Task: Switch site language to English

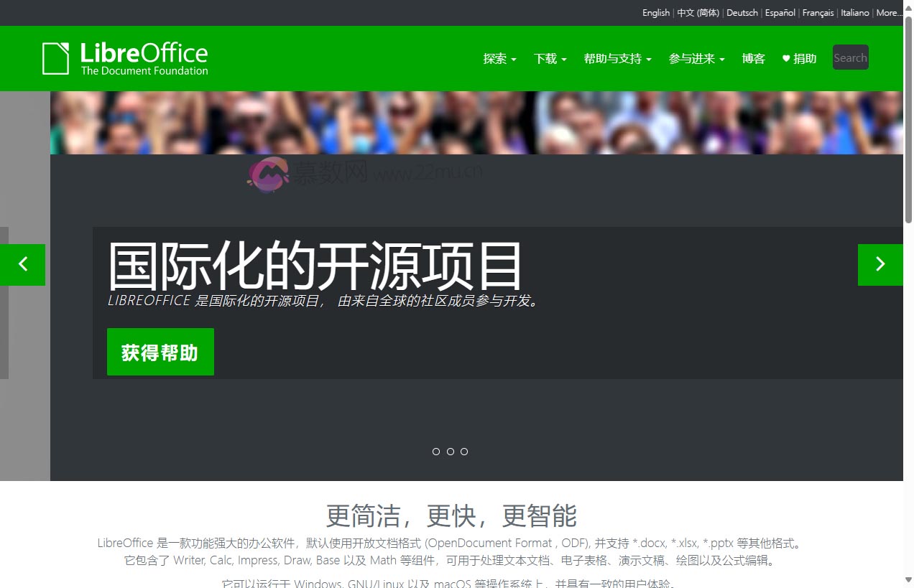Action: tap(655, 12)
